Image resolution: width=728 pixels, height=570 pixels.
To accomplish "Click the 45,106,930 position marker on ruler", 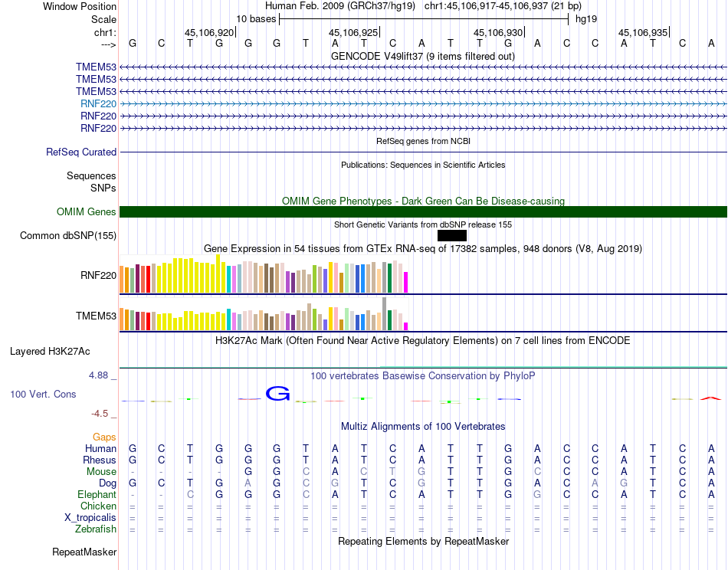I will tap(498, 32).
